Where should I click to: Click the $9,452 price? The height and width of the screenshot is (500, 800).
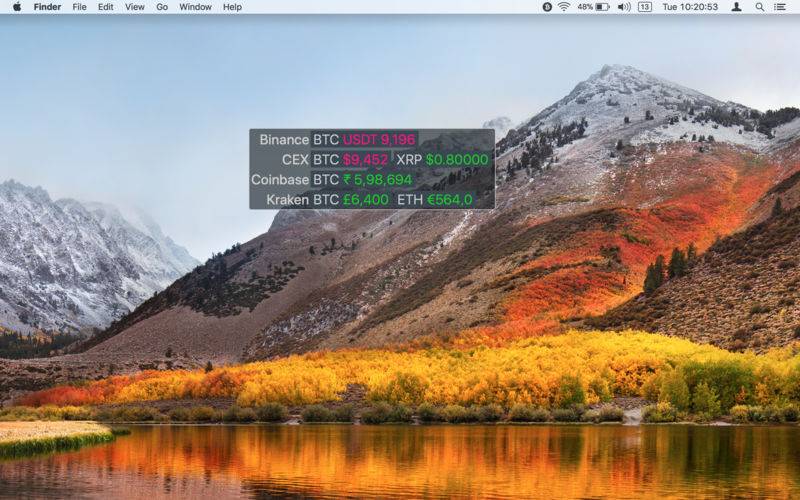coord(365,160)
